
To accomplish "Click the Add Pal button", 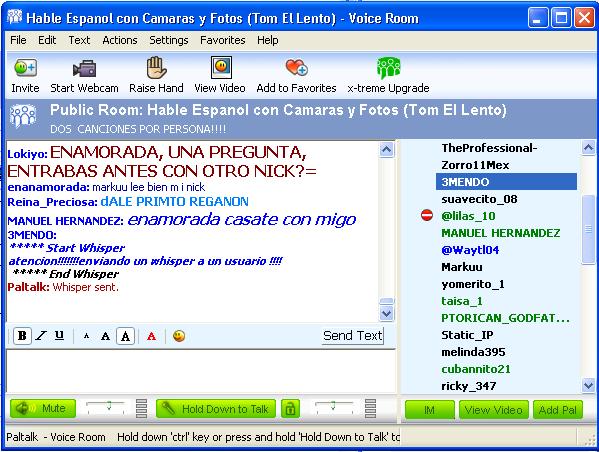I will [x=558, y=410].
